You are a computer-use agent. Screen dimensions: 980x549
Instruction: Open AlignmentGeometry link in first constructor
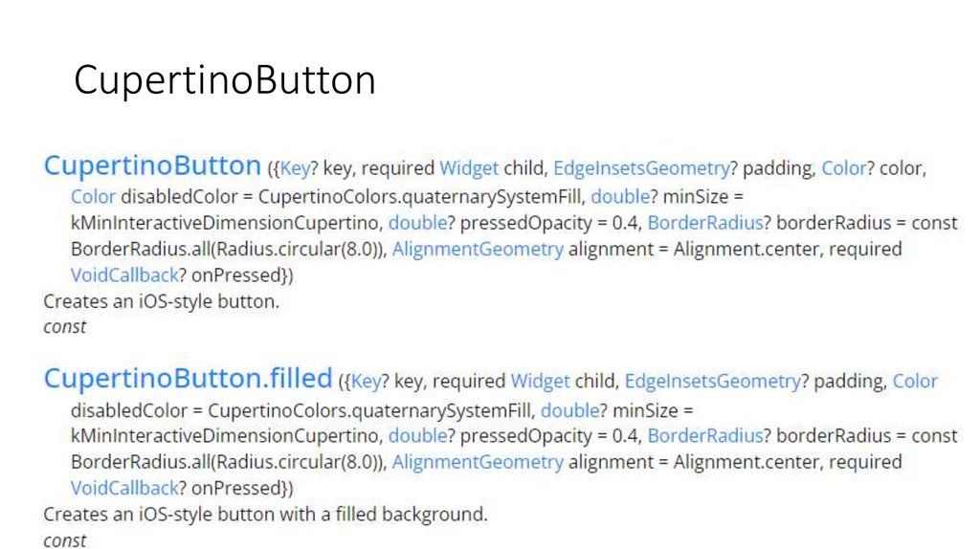click(x=478, y=249)
